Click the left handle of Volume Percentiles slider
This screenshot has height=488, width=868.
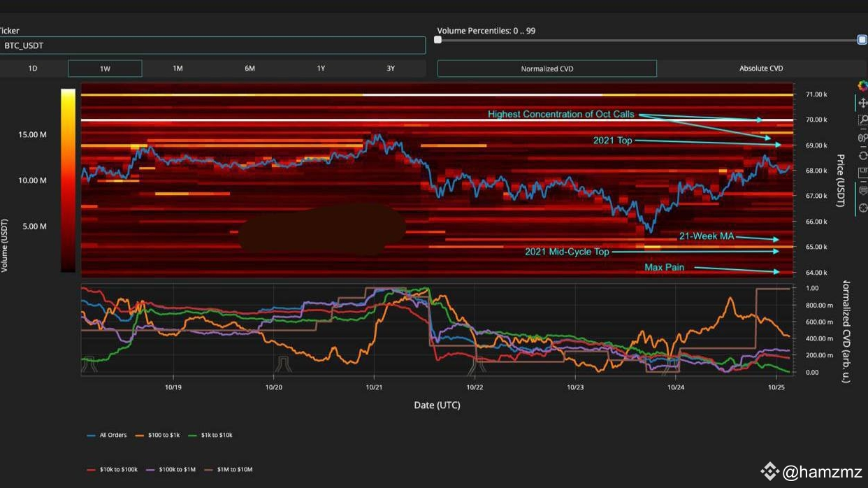[438, 40]
